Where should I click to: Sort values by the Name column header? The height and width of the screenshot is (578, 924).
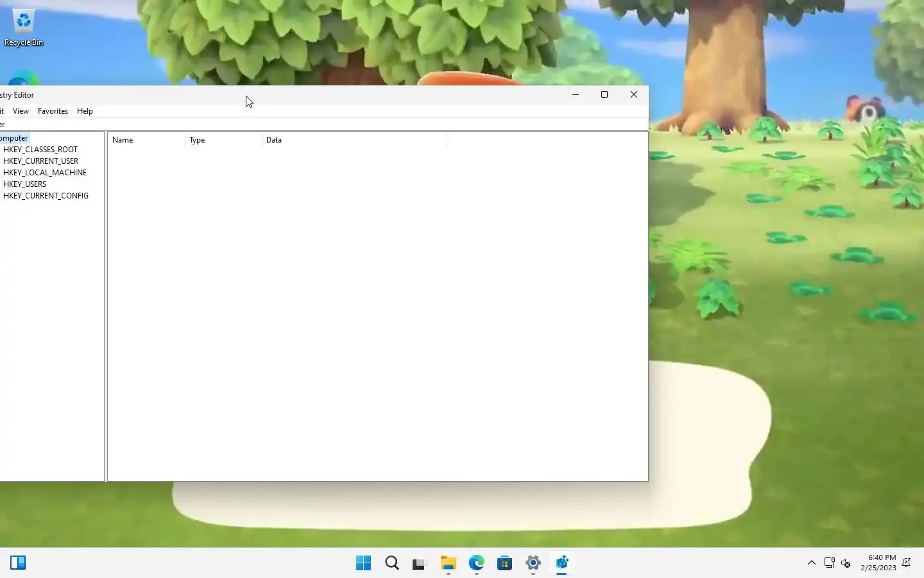click(146, 140)
